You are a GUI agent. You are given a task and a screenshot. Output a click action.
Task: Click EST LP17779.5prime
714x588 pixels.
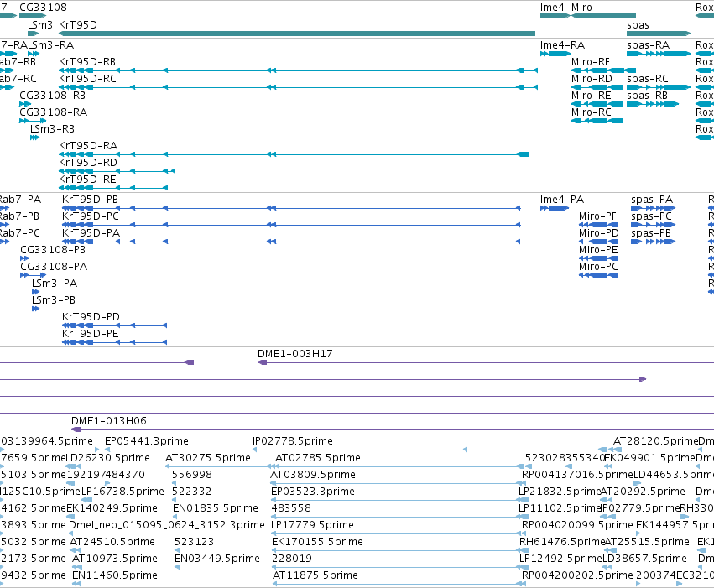coord(312,525)
